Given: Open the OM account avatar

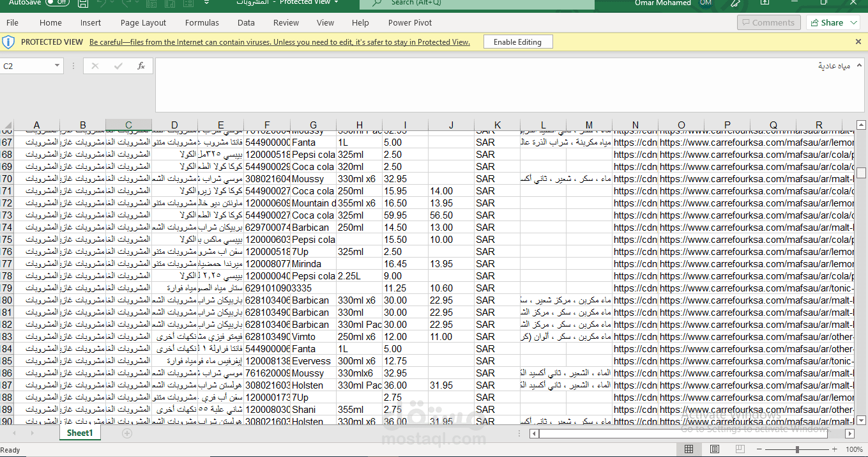Looking at the screenshot, I should [706, 3].
